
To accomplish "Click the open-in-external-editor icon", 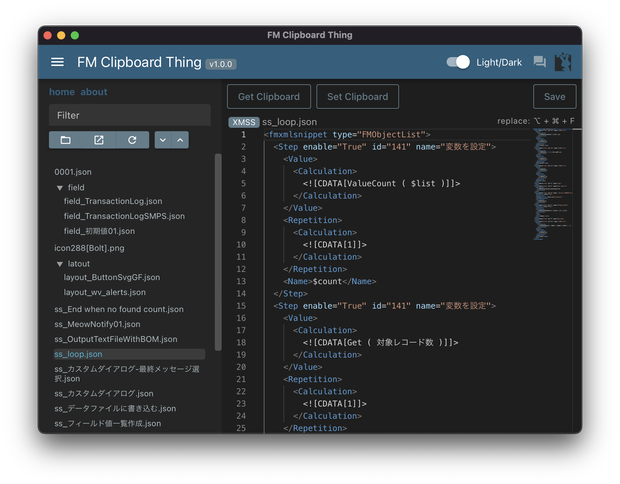I will [x=99, y=140].
